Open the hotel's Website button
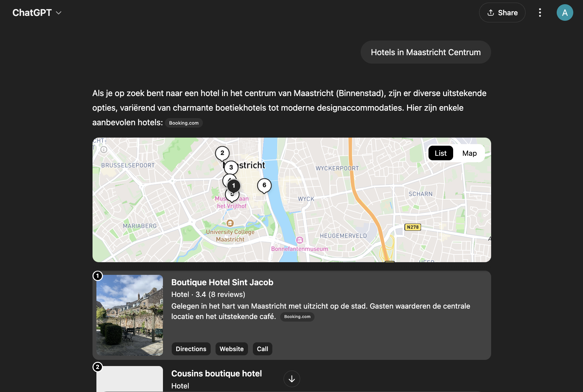 232,349
